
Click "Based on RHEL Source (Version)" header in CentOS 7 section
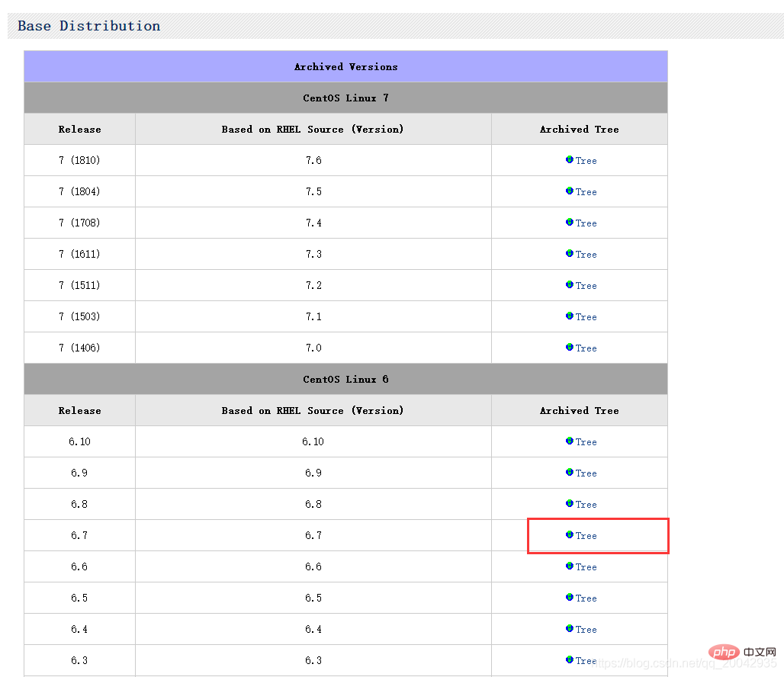coord(313,130)
